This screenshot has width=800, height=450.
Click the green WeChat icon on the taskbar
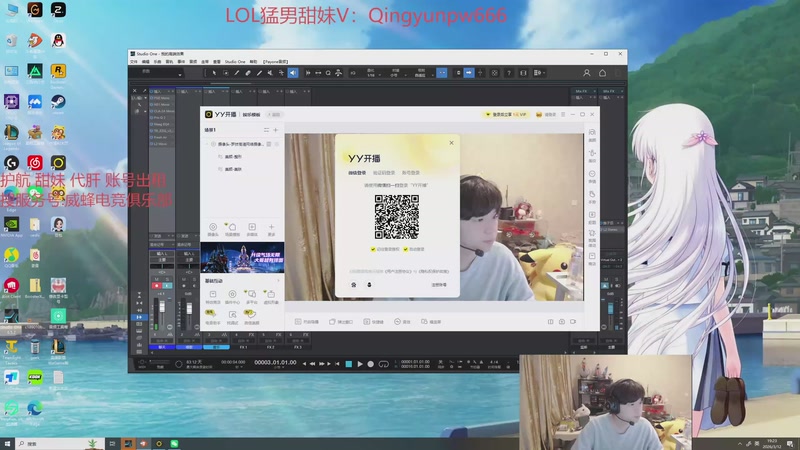174,444
